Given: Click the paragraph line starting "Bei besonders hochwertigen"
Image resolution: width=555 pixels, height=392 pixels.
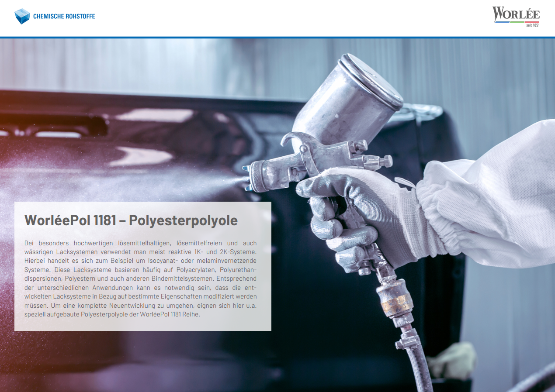Looking at the screenshot, I should 140,243.
